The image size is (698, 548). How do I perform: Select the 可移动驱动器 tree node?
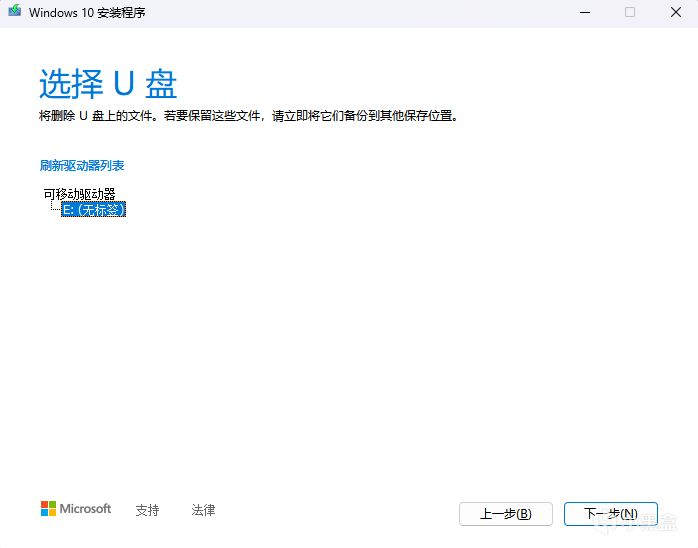tap(79, 194)
